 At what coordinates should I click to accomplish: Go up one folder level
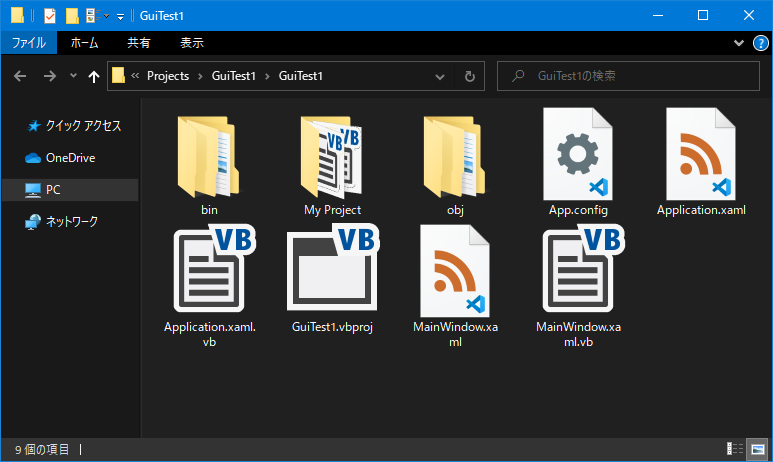(94, 76)
